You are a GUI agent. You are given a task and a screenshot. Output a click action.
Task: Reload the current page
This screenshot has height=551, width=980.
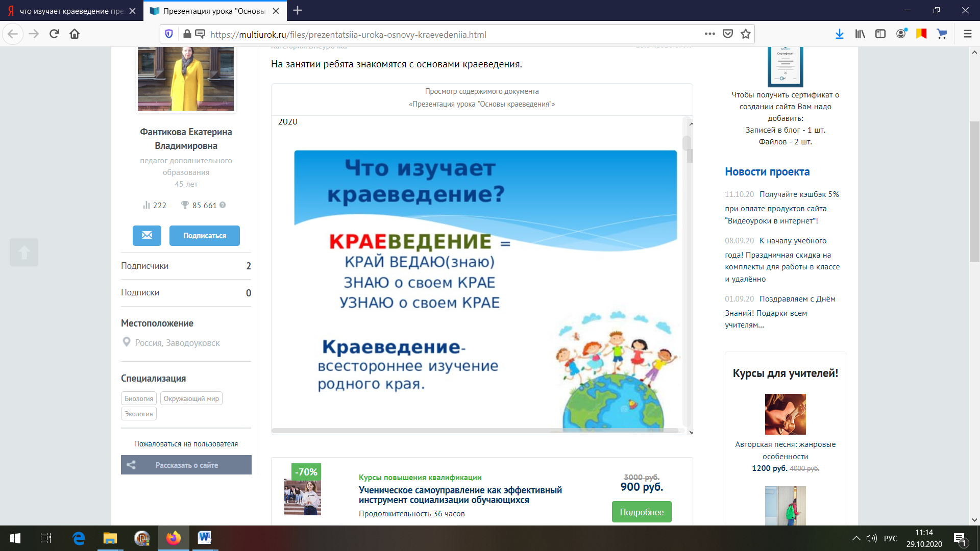tap(54, 34)
